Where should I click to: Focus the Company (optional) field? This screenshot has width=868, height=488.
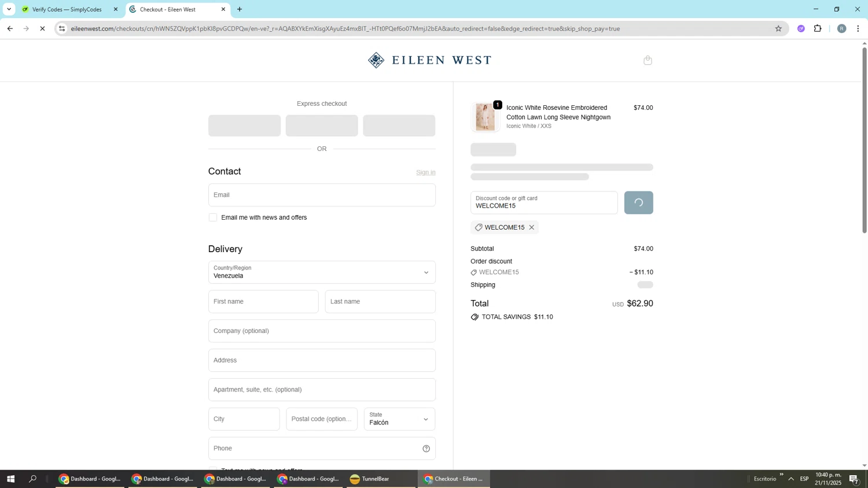pos(322,331)
